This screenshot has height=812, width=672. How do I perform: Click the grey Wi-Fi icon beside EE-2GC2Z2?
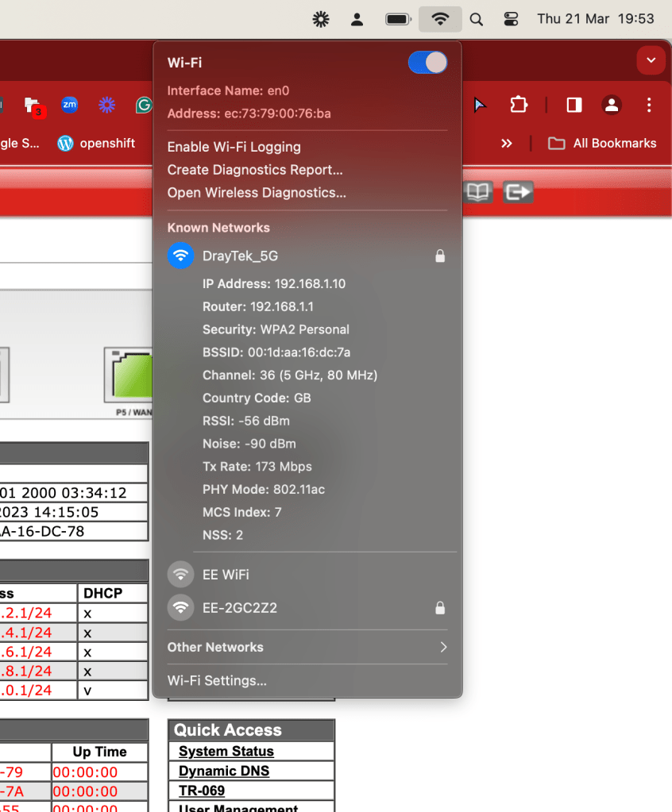pyautogui.click(x=180, y=608)
